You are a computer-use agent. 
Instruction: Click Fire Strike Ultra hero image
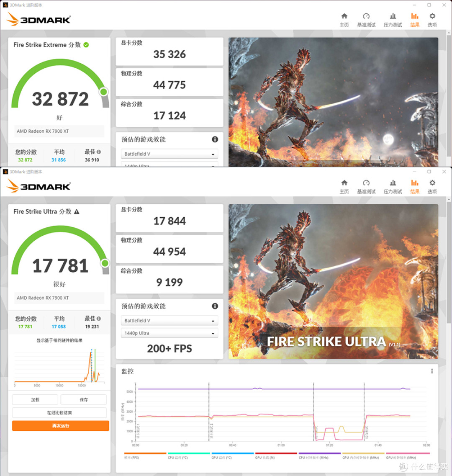pos(333,281)
